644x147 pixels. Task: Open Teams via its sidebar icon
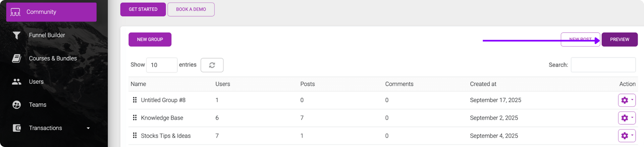[x=16, y=105]
